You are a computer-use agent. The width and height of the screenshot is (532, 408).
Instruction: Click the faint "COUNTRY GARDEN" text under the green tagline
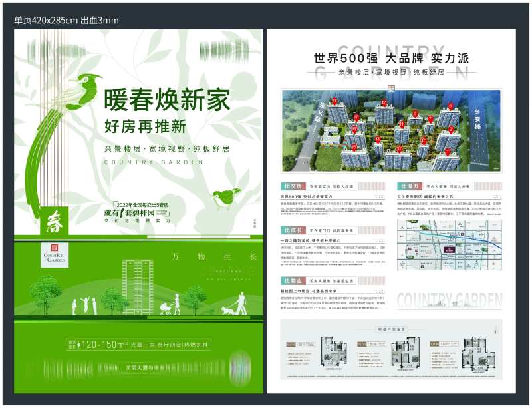154,162
